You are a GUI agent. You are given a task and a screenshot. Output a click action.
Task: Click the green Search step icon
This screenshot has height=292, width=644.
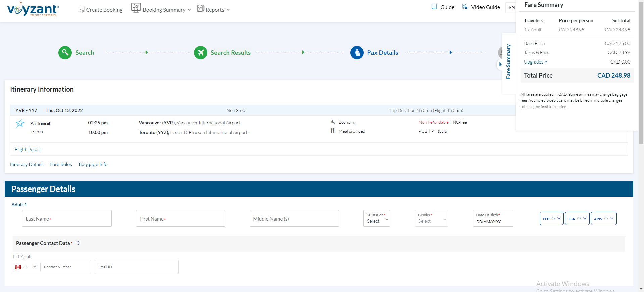(65, 53)
